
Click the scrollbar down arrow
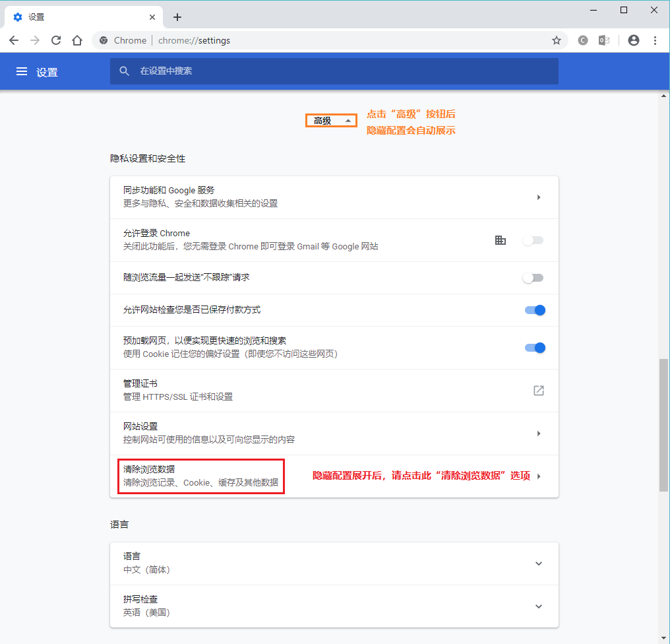(x=663, y=639)
